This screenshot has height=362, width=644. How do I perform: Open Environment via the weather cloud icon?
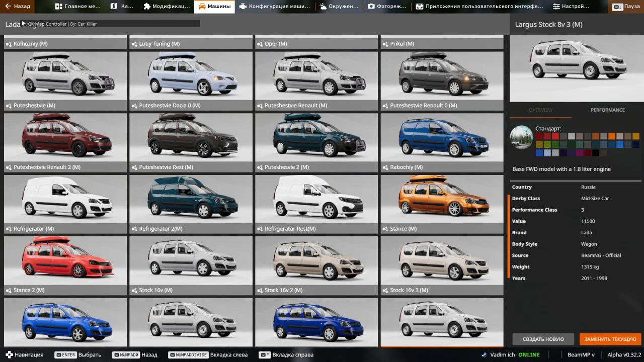coord(323,7)
